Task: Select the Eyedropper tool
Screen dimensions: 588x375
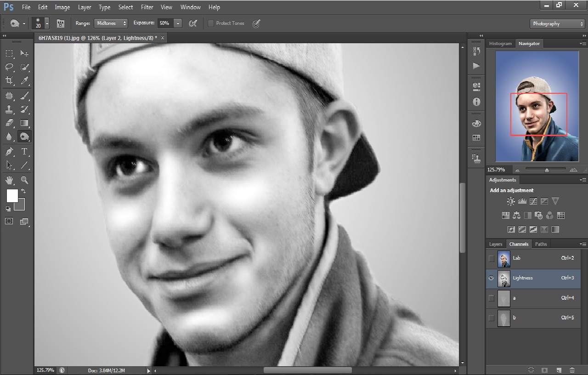Action: (x=25, y=81)
